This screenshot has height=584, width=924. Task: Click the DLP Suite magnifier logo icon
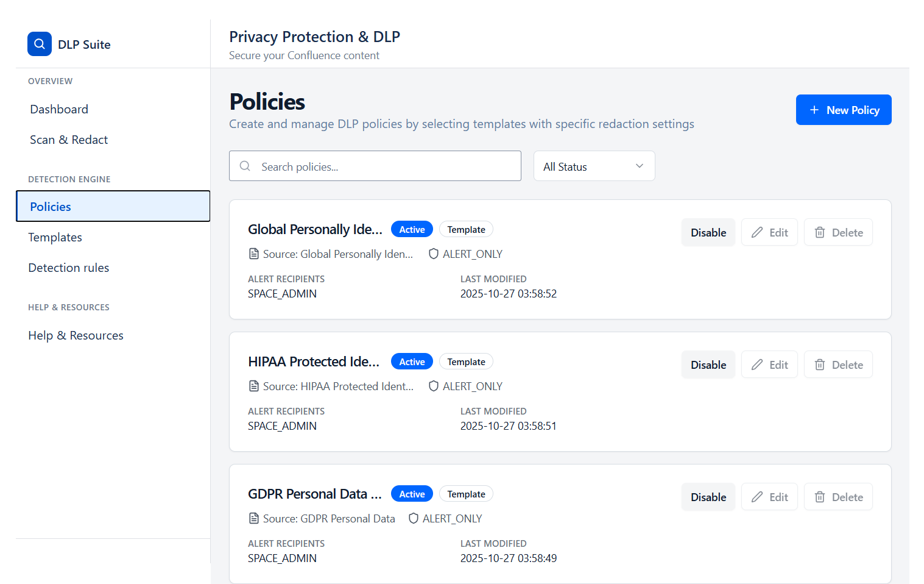point(40,44)
